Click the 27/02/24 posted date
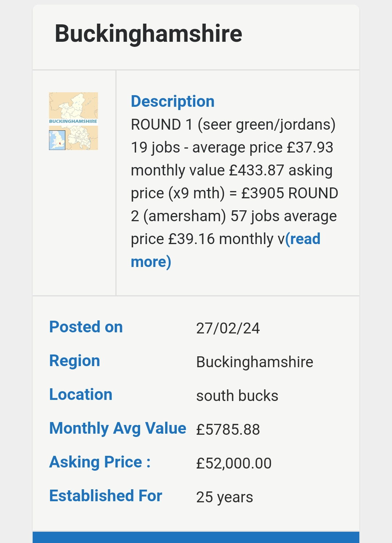Viewport: 392px width, 543px height. (228, 328)
